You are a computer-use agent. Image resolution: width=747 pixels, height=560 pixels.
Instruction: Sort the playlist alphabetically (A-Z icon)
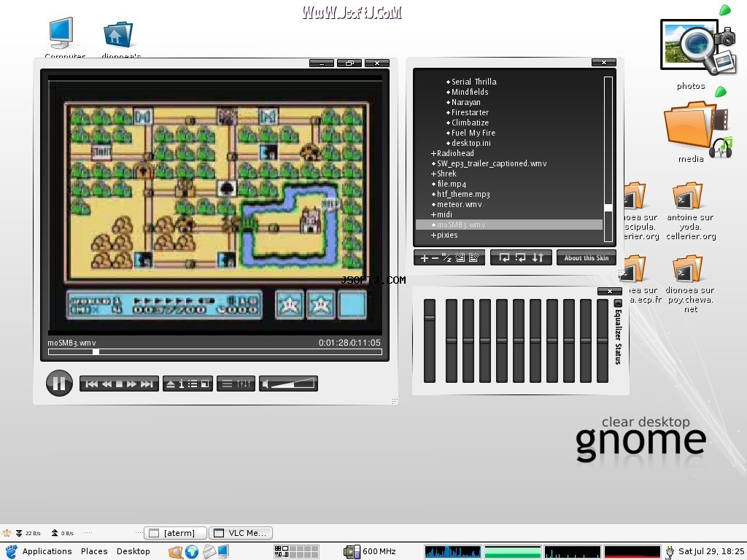tap(447, 257)
